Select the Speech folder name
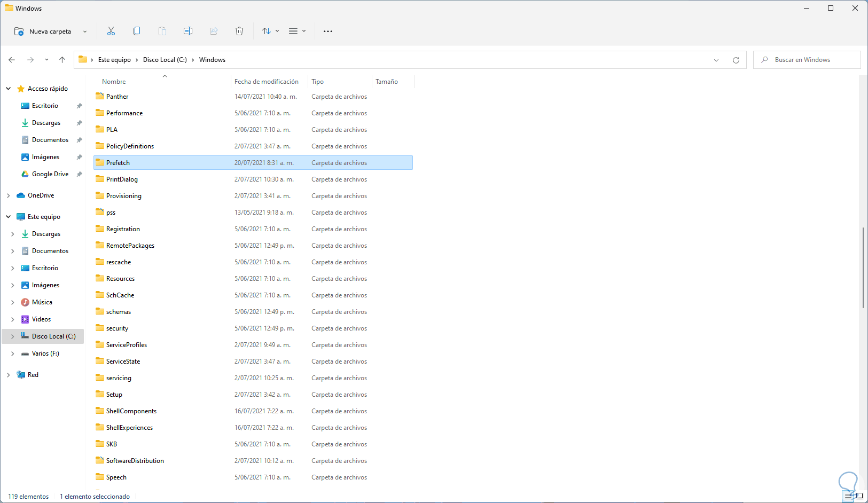868x503 pixels. pos(116,477)
